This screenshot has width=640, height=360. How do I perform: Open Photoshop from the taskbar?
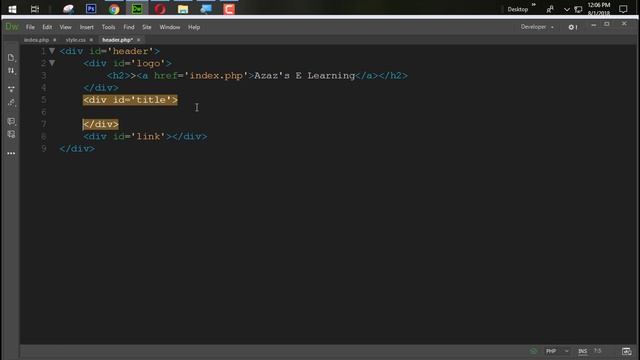tap(91, 9)
